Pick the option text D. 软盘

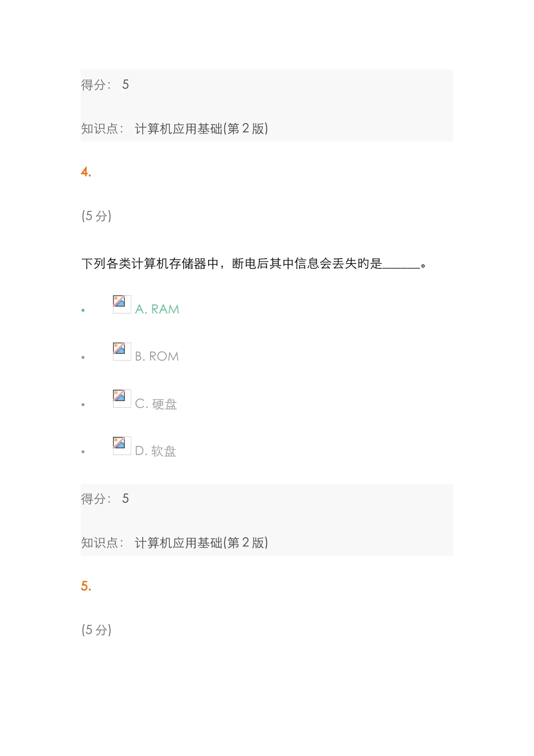156,451
